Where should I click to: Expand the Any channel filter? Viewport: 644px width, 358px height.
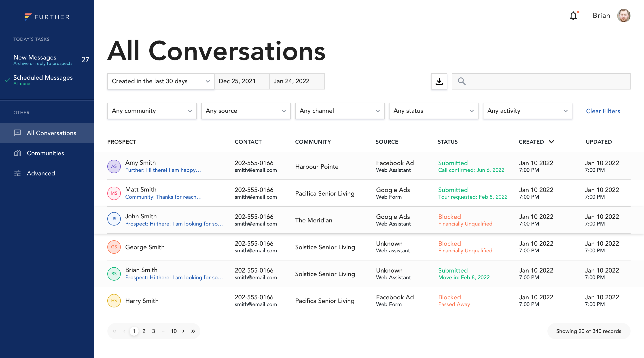point(340,111)
